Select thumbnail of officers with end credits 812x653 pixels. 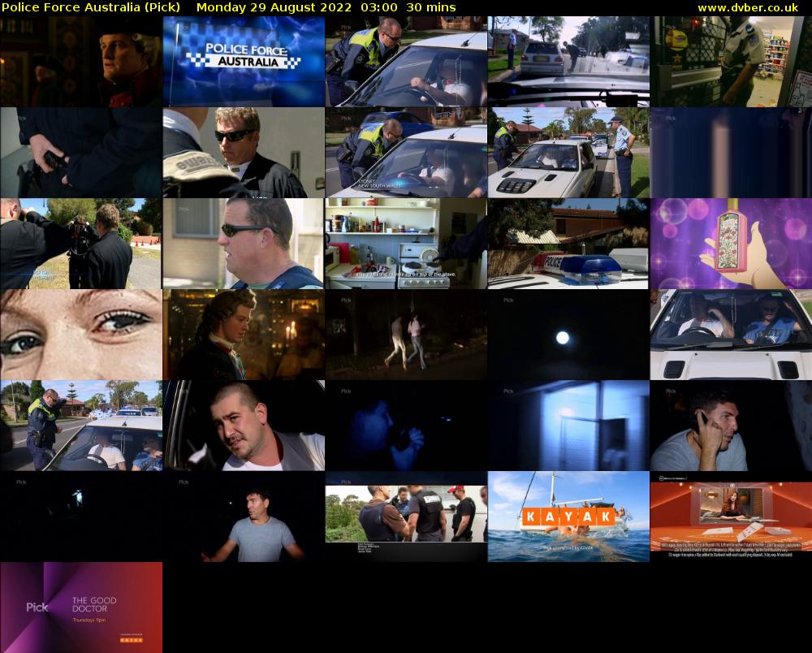pos(406,517)
